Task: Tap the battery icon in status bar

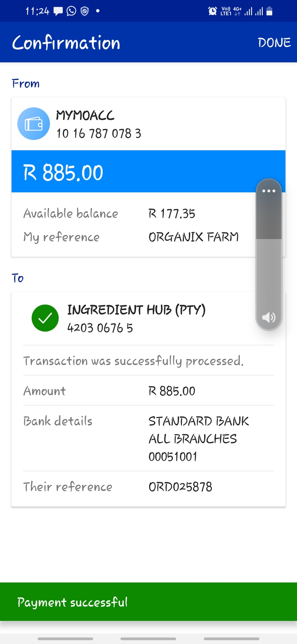Action: coord(269,11)
